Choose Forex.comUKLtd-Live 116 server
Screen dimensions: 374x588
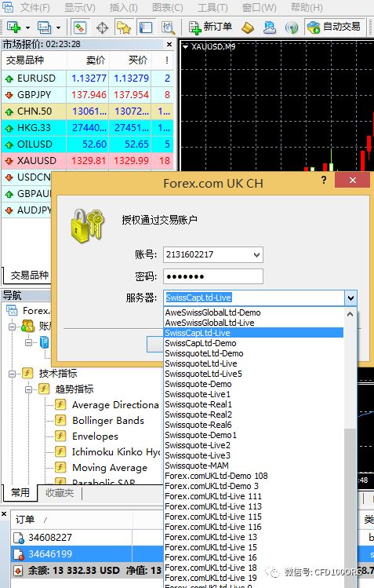(254, 527)
